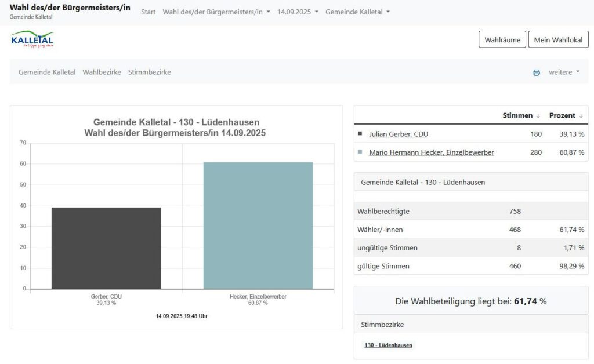Click the chart title Gemeinde Kalletal - 130 - Lüdenhausen
This screenshot has width=594, height=364.
tap(176, 122)
